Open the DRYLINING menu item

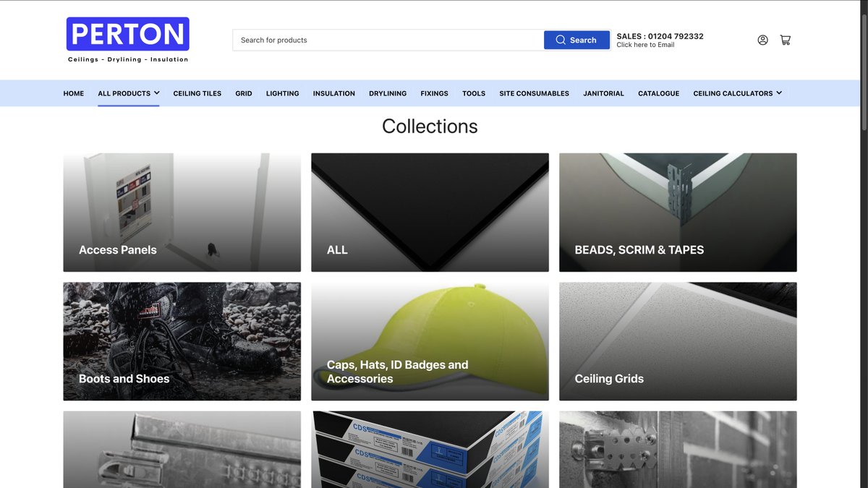click(388, 93)
